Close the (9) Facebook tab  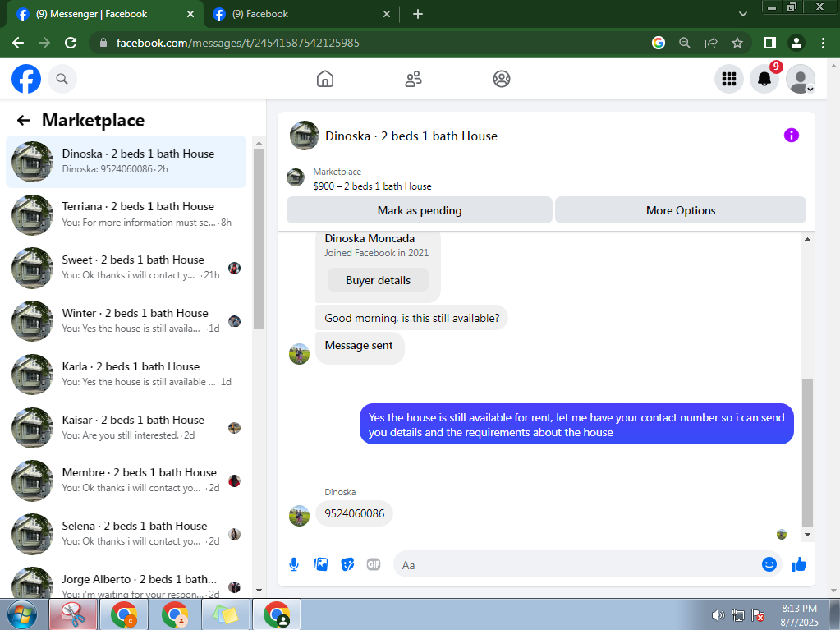pos(386,14)
